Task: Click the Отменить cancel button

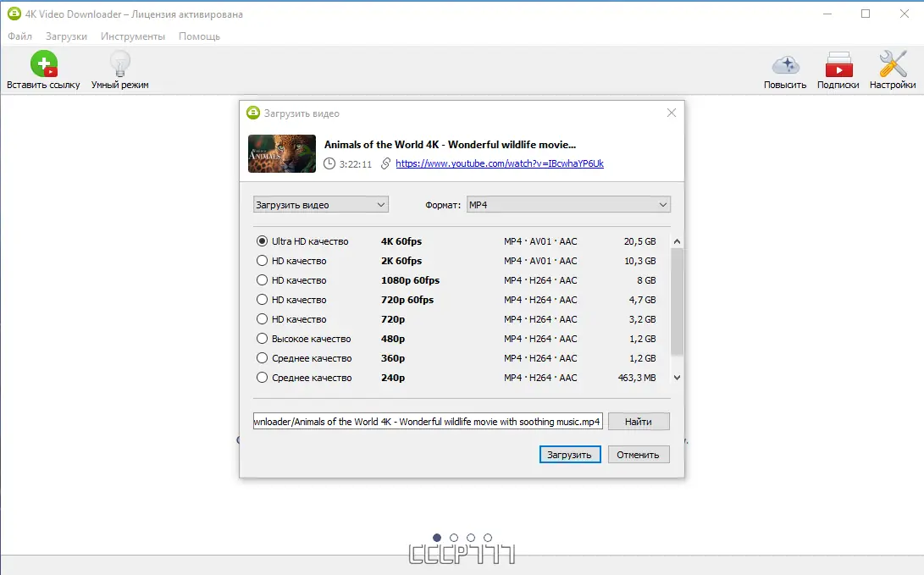Action: tap(639, 454)
